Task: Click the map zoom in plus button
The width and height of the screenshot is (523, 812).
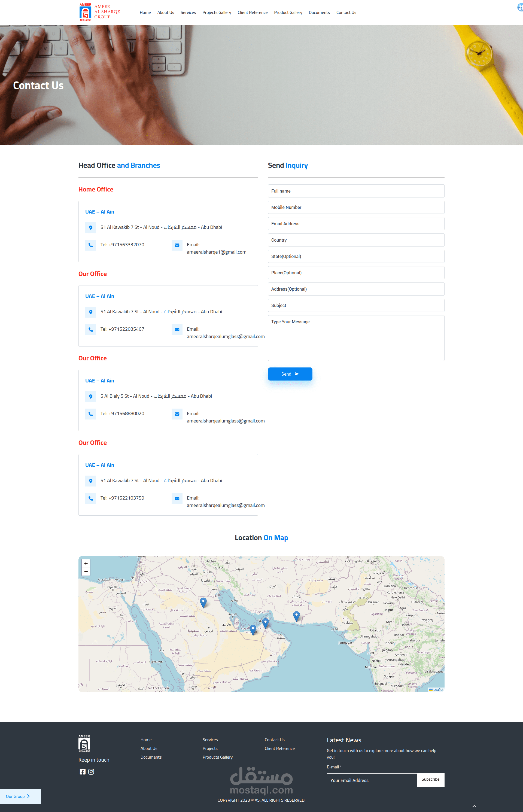Action: click(x=86, y=563)
